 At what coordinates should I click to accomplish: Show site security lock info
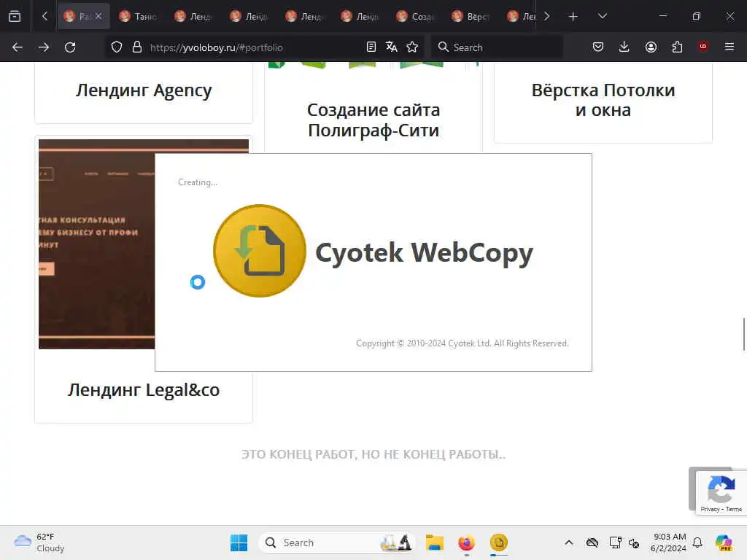(137, 47)
